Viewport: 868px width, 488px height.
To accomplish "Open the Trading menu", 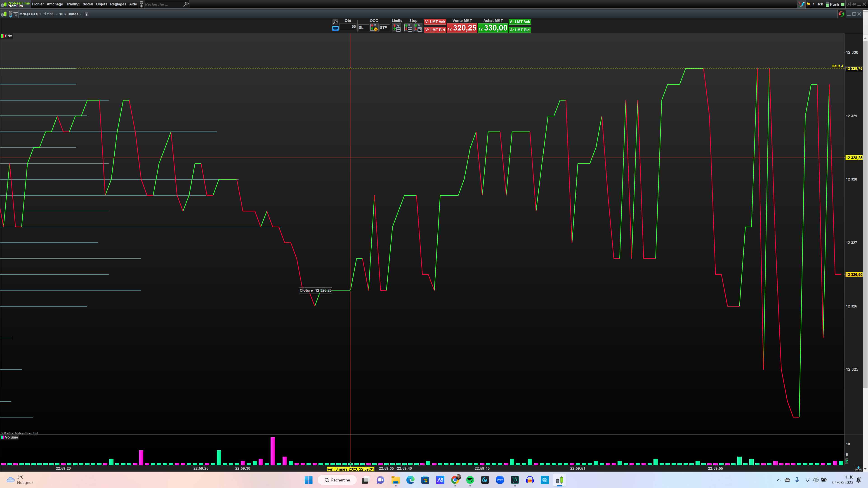I will [73, 4].
